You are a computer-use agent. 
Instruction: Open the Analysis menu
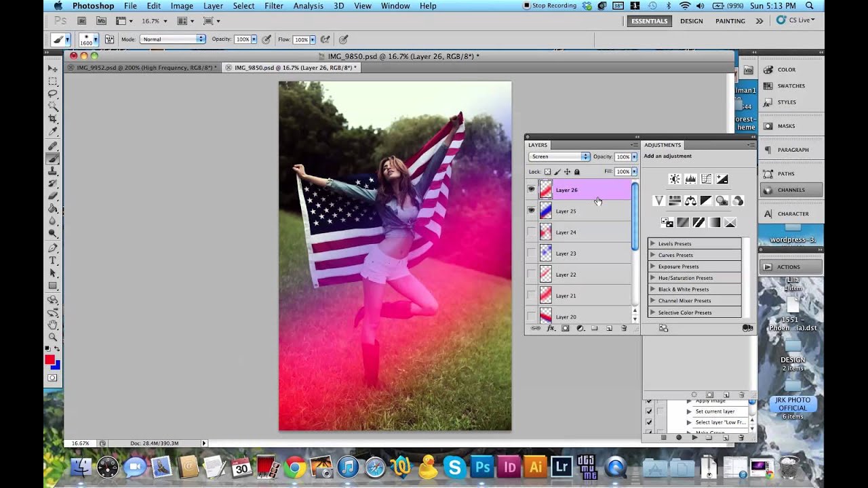click(x=308, y=5)
